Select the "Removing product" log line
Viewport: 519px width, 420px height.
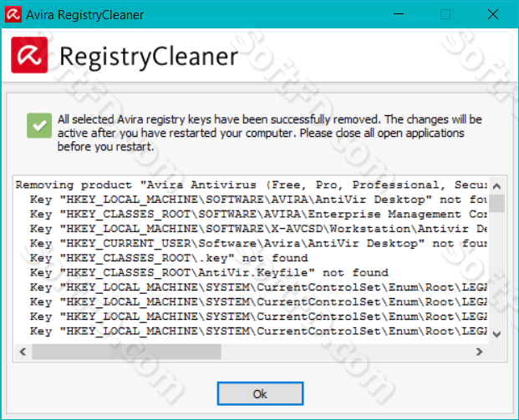point(252,185)
